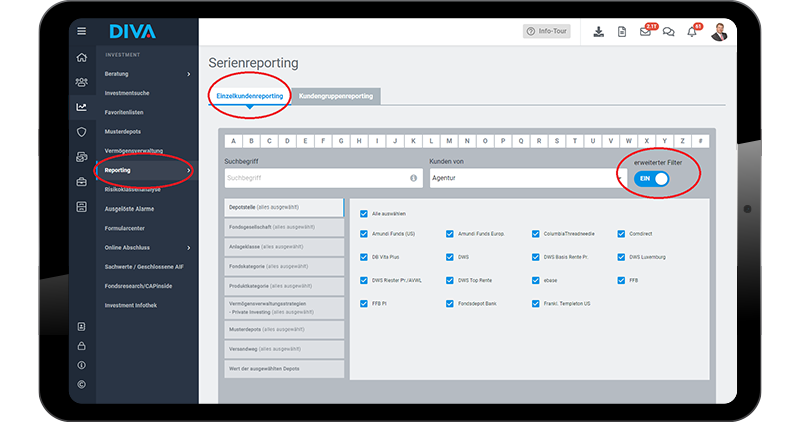Click the download icon in top bar
The width and height of the screenshot is (800, 422).
pyautogui.click(x=598, y=32)
